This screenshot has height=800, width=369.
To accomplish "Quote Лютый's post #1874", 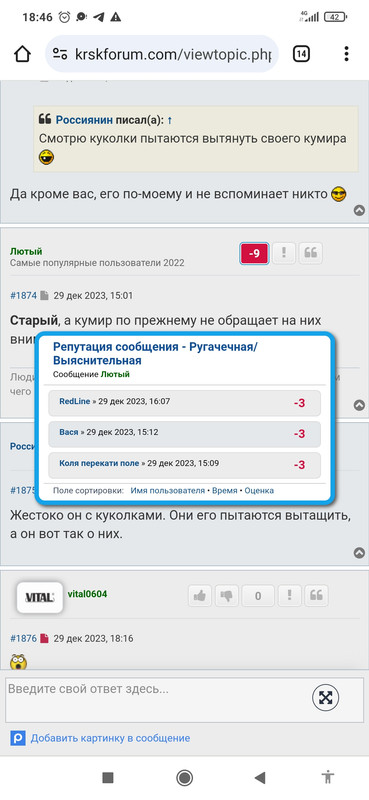I will tap(310, 253).
